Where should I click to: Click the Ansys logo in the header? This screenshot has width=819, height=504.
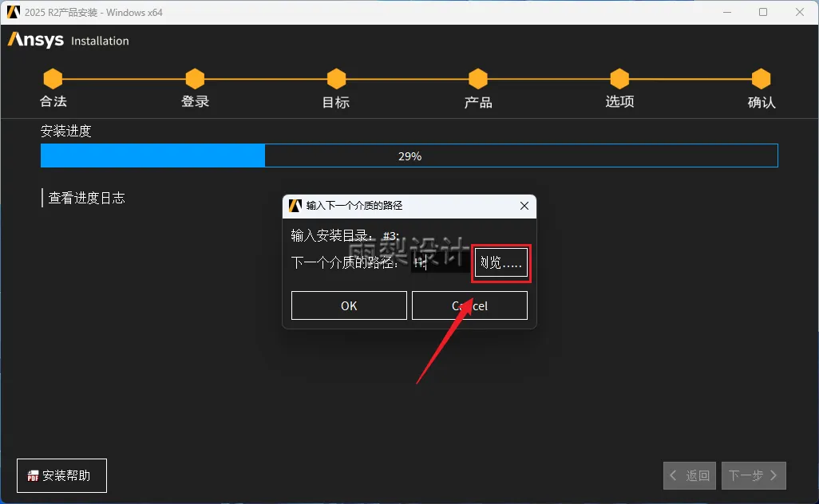[x=35, y=40]
